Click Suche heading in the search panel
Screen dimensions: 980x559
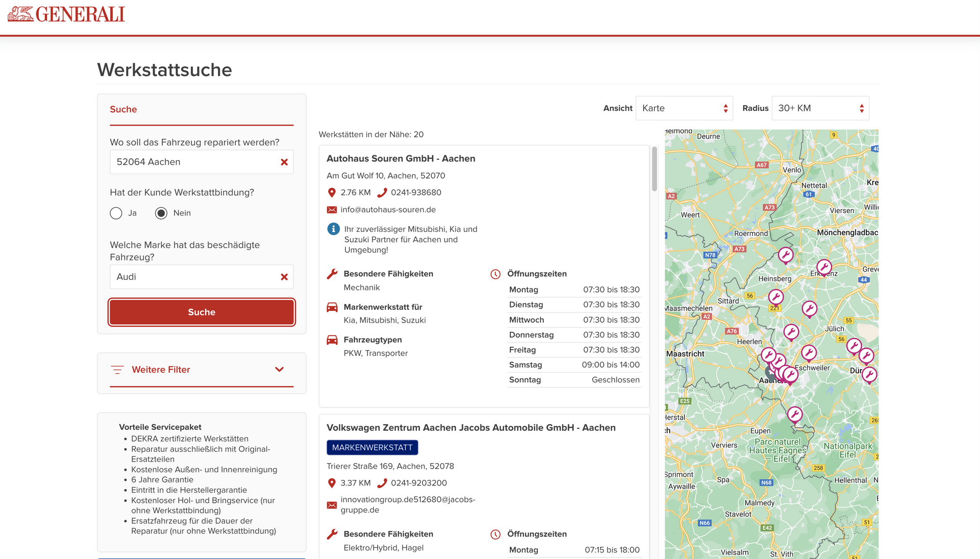pos(123,109)
